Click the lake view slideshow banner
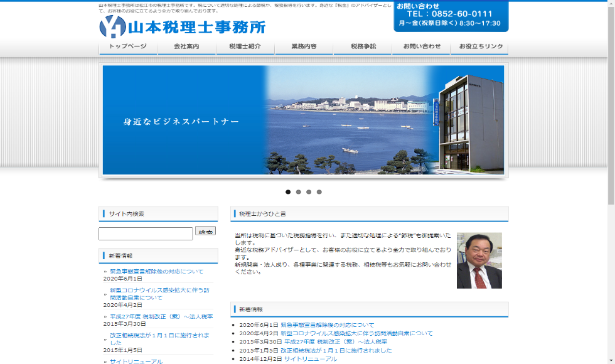The height and width of the screenshot is (364, 615). 303,120
